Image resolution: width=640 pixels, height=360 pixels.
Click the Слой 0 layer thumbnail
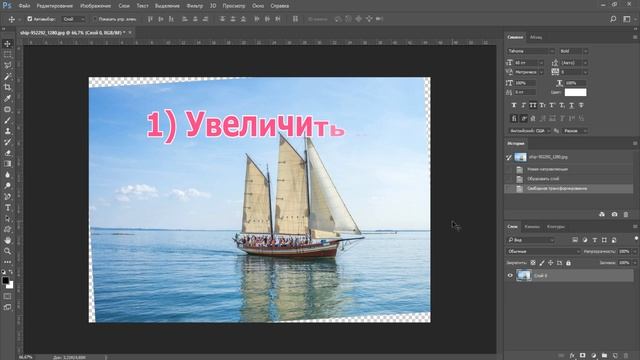[x=523, y=276]
